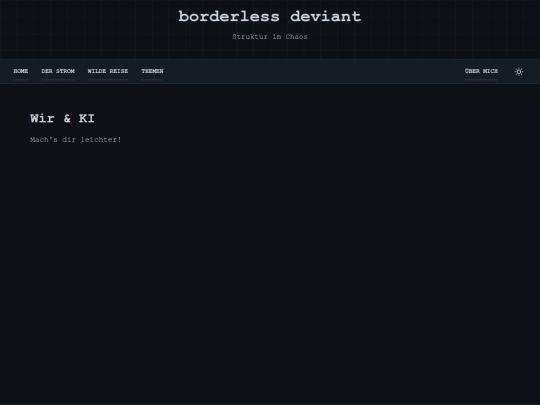
Task: Click the text Mach's dir leichter!
Action: point(75,139)
